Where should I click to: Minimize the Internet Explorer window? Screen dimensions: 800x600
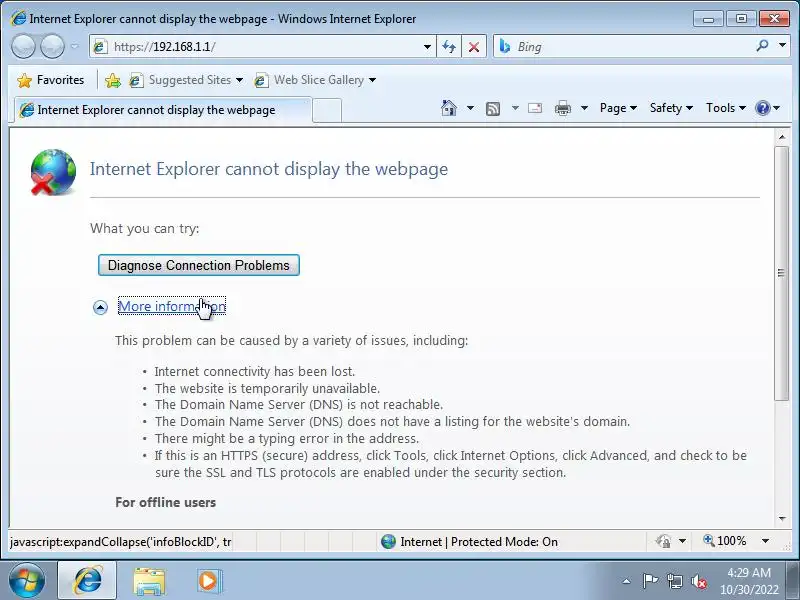click(708, 19)
